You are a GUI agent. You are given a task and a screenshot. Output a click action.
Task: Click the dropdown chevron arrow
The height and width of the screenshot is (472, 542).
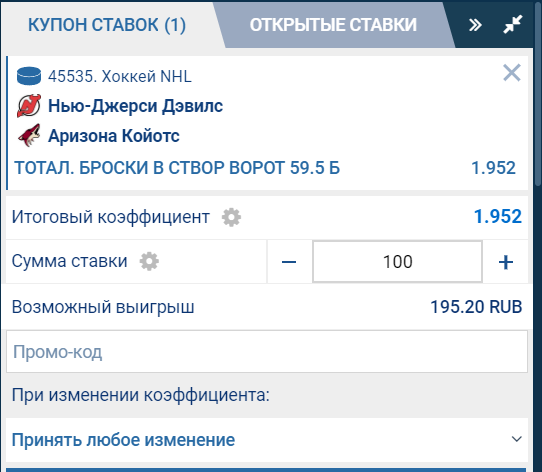point(516,439)
